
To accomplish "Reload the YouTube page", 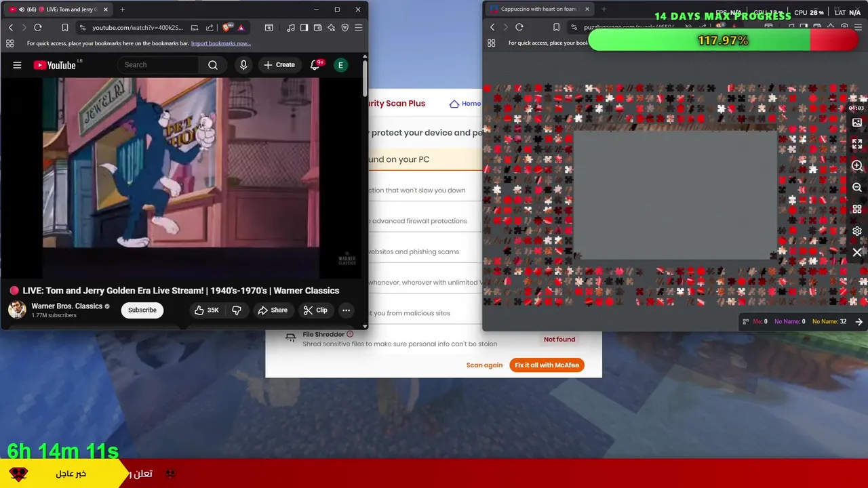I will [x=38, y=27].
